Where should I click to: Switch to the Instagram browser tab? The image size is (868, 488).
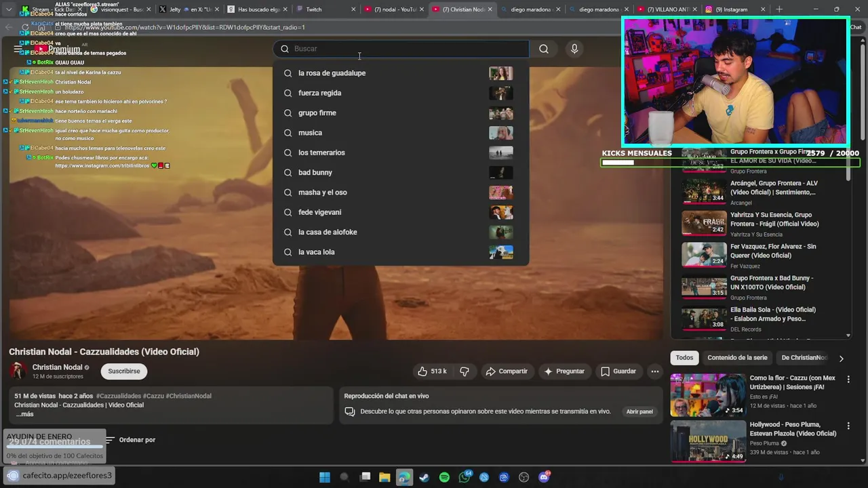coord(736,9)
